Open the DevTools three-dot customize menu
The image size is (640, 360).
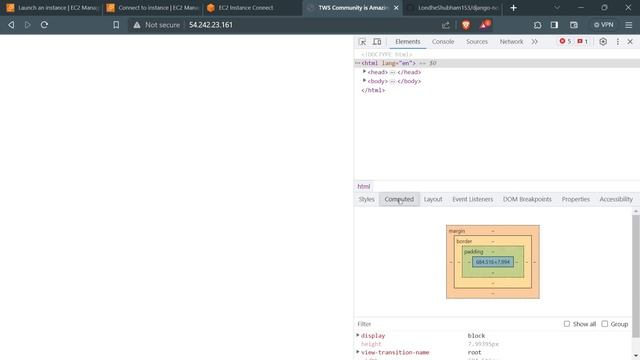point(618,42)
